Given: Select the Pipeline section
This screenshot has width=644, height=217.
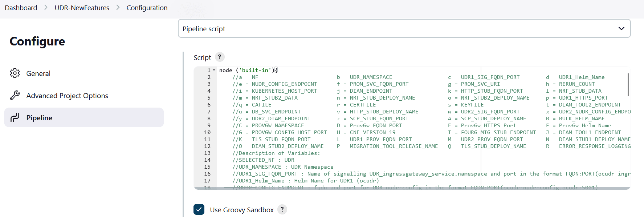Looking at the screenshot, I should coord(84,117).
